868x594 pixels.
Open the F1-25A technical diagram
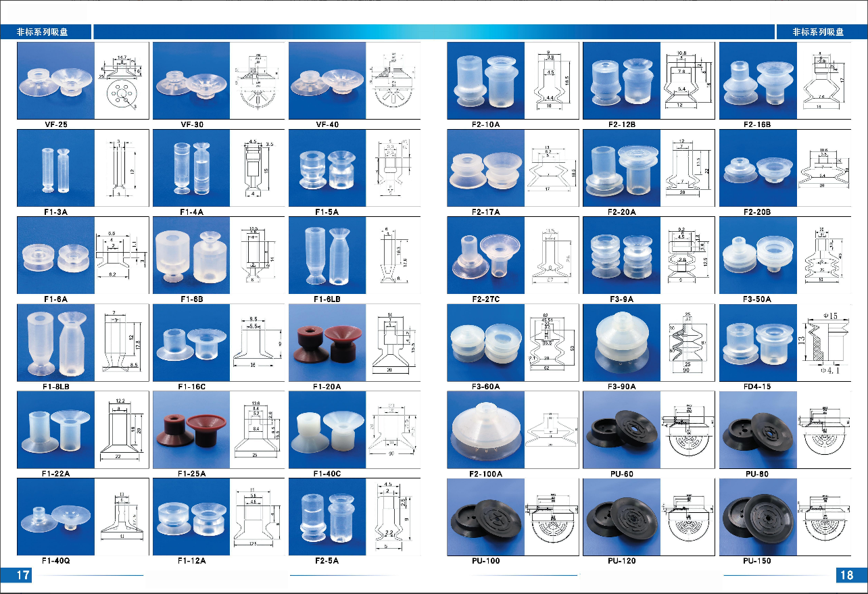257,430
